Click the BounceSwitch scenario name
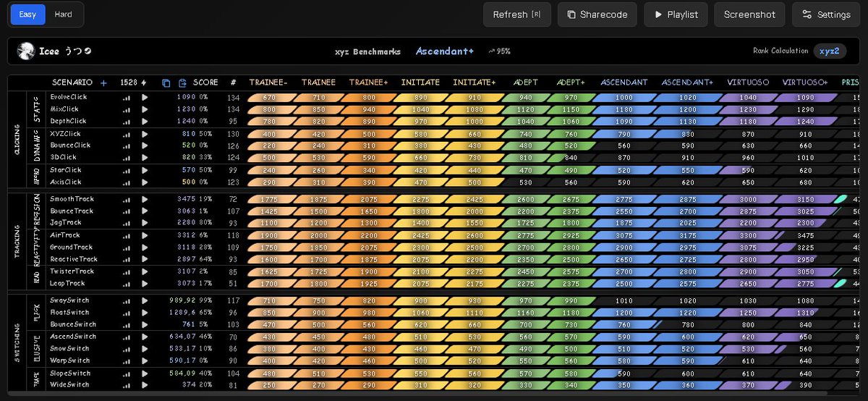 tap(73, 324)
